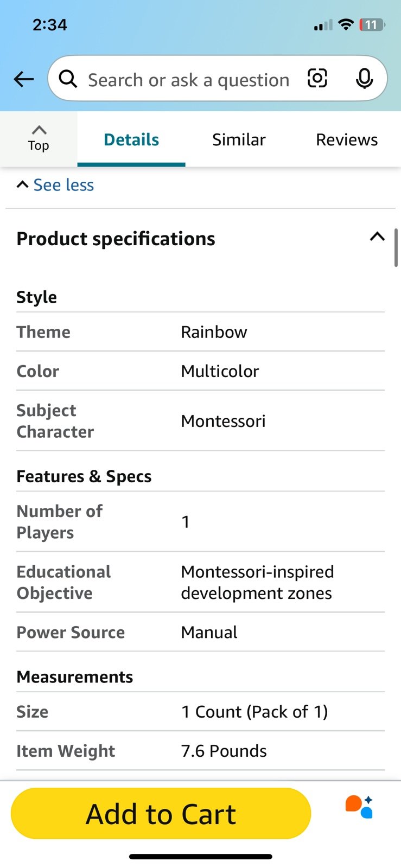
Task: Switch to the Similar tab
Action: [x=239, y=139]
